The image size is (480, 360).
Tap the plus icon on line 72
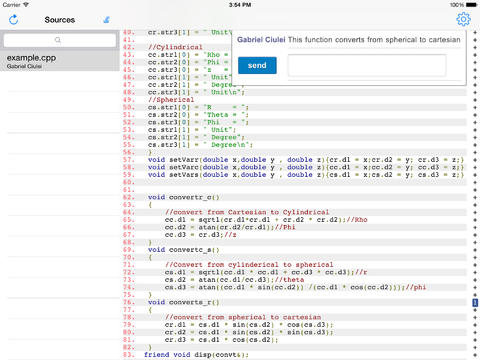click(x=475, y=272)
